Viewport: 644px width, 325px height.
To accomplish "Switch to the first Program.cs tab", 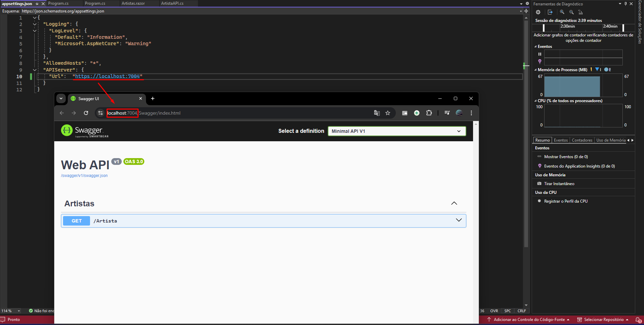I will [58, 3].
